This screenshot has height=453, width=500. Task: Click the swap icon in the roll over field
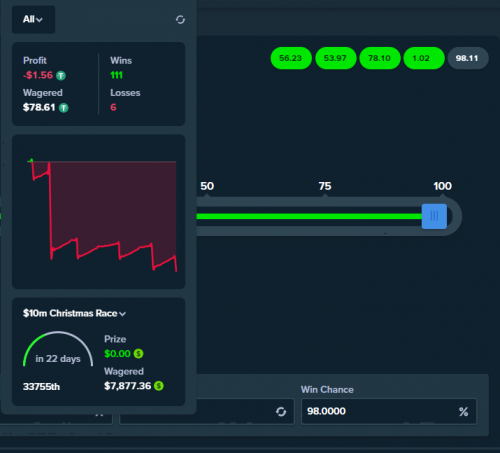(x=281, y=412)
